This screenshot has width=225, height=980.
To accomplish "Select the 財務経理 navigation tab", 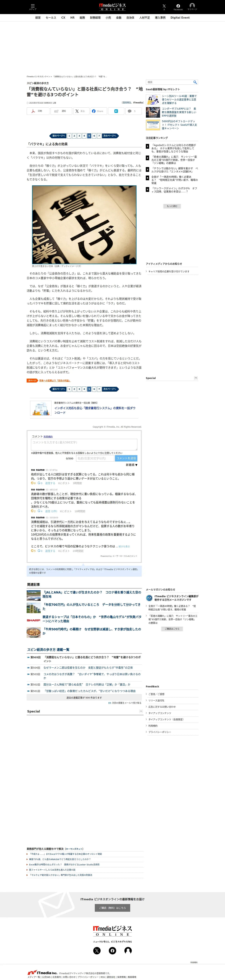I will pos(95,18).
